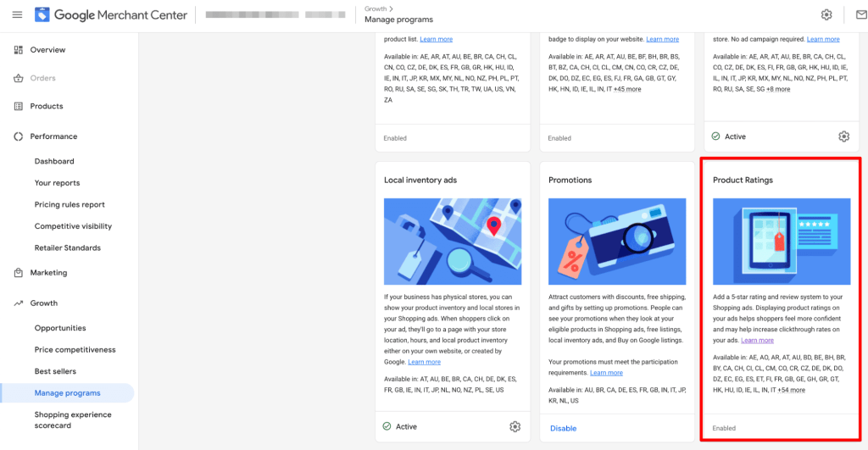The width and height of the screenshot is (868, 450).
Task: Open Opportunities under Growth
Action: click(60, 328)
